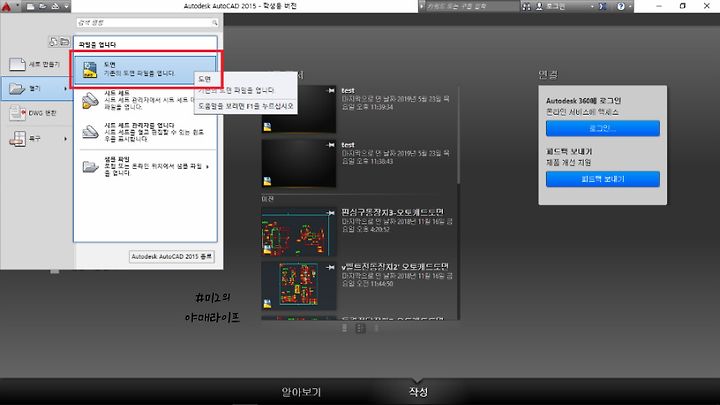The width and height of the screenshot is (720, 405).
Task: Select DWG 변환 menu entry
Action: 36,113
